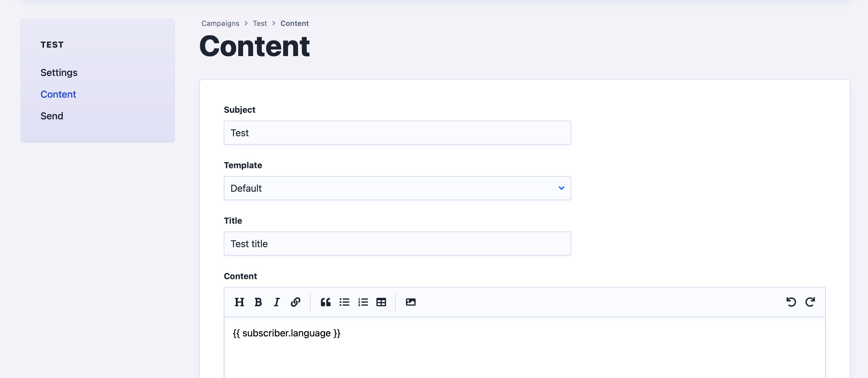
Task: Insert an image into content
Action: tap(410, 302)
